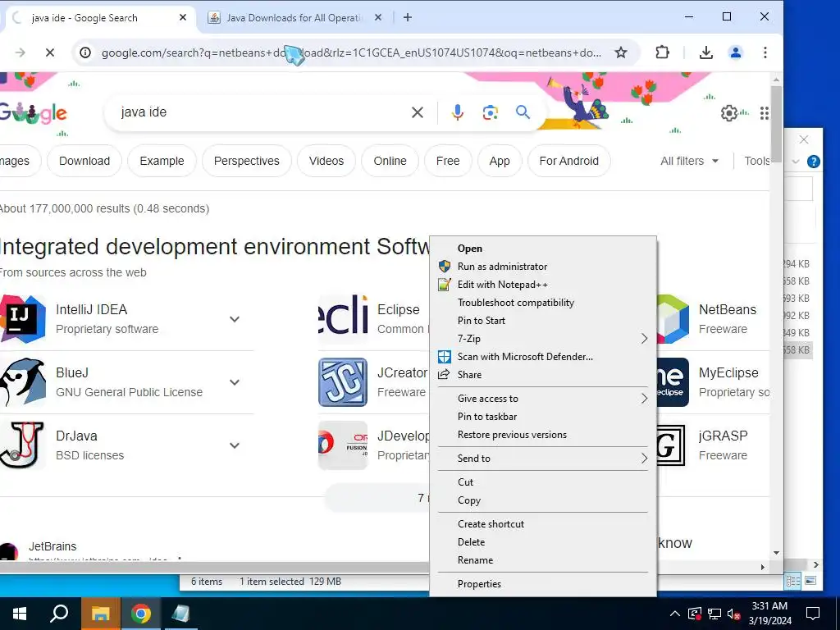The width and height of the screenshot is (840, 630).
Task: Open the JetBrains search result
Action: point(52,546)
